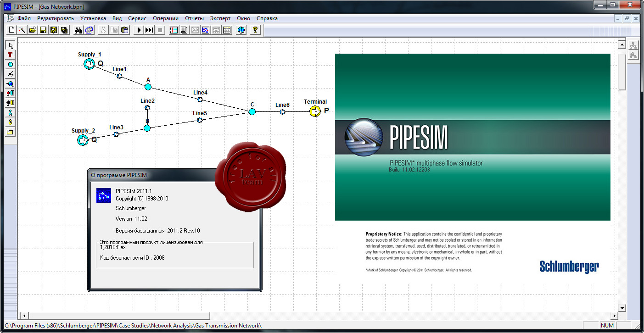Click the globe map toolbar icon
The height and width of the screenshot is (333, 644).
click(241, 30)
